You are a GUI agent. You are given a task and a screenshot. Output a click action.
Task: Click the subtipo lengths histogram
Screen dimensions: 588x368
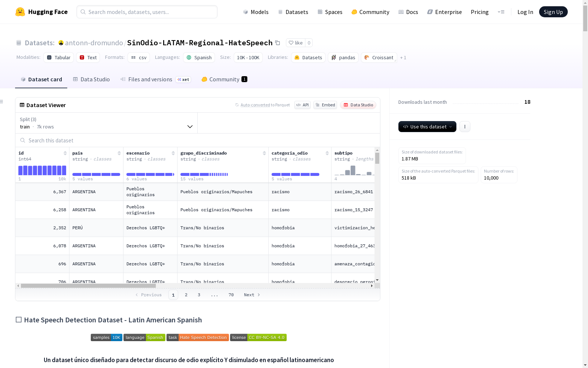pos(354,170)
